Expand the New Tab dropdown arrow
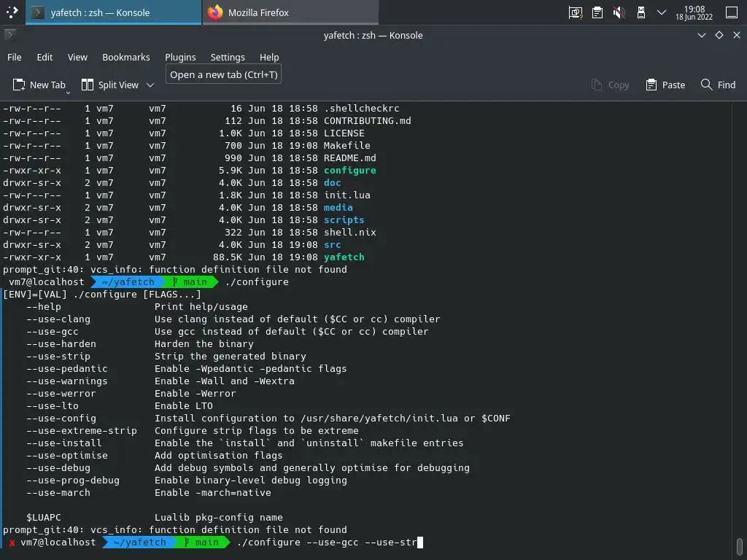 [x=68, y=93]
